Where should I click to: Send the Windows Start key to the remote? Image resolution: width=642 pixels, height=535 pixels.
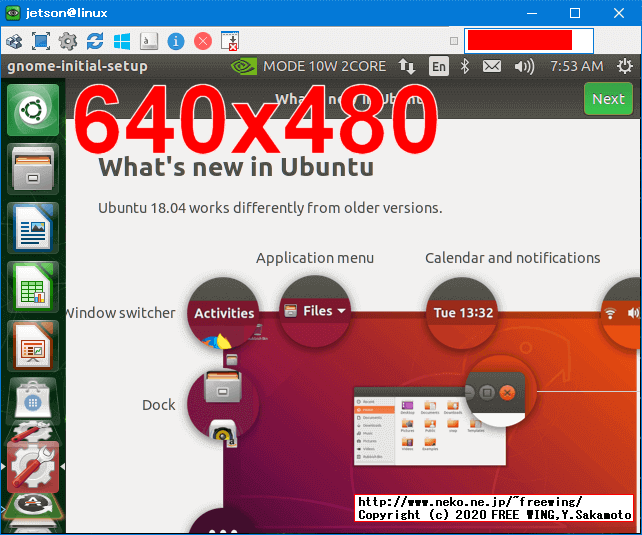click(x=122, y=41)
